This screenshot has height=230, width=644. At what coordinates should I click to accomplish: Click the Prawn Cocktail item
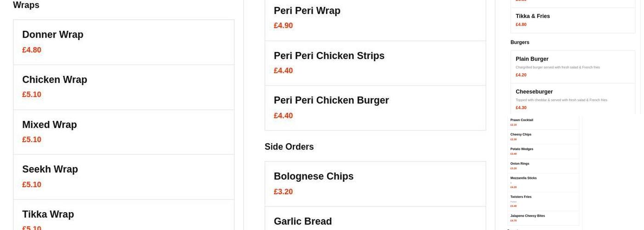pyautogui.click(x=543, y=122)
